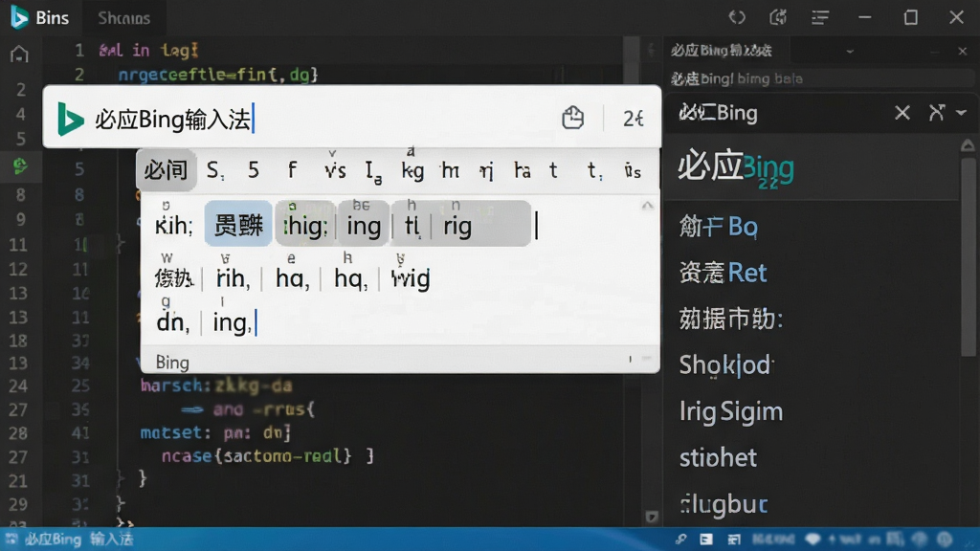The height and width of the screenshot is (551, 980).
Task: Select the 'kg' candidate in top row
Action: click(x=412, y=170)
